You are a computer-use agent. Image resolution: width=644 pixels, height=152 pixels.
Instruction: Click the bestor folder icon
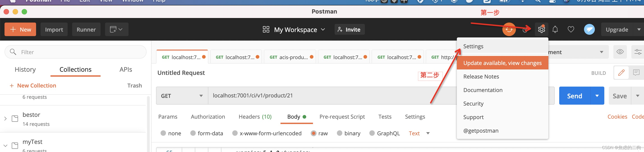click(x=15, y=118)
